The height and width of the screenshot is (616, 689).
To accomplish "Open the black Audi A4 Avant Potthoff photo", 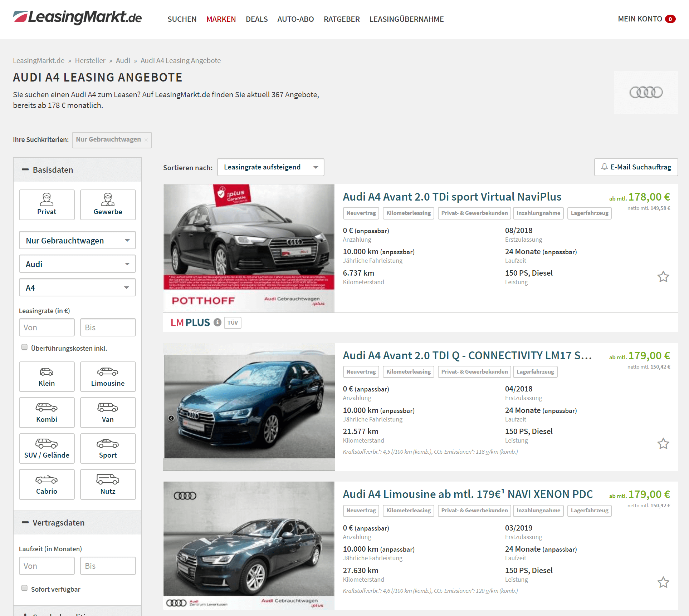I will (249, 248).
